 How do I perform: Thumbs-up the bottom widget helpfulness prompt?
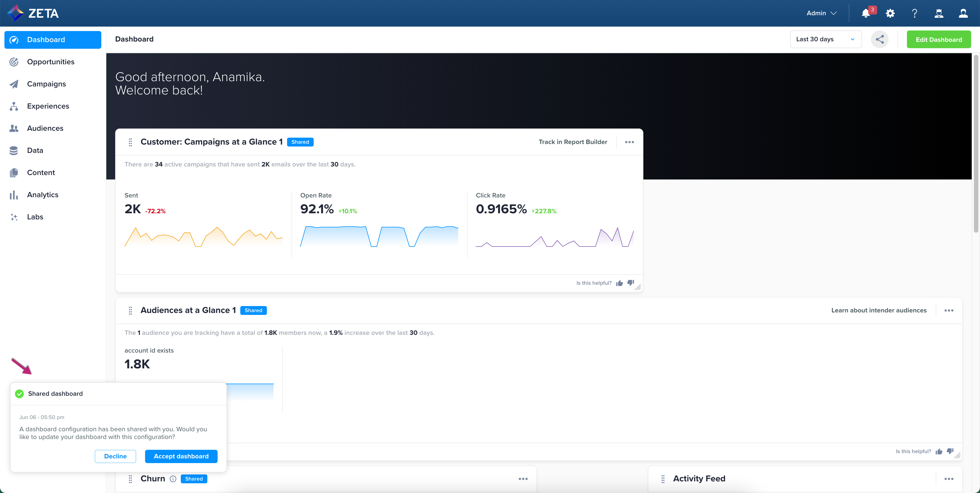click(x=939, y=451)
